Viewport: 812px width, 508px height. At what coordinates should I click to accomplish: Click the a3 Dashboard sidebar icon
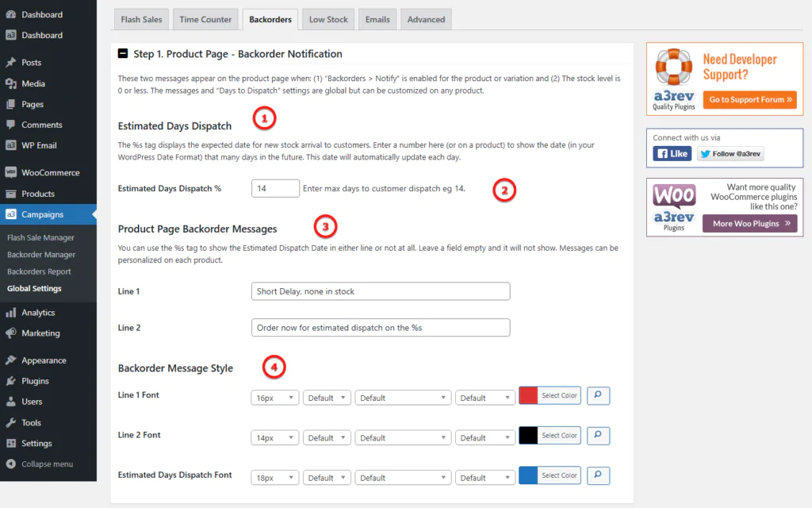click(x=11, y=35)
